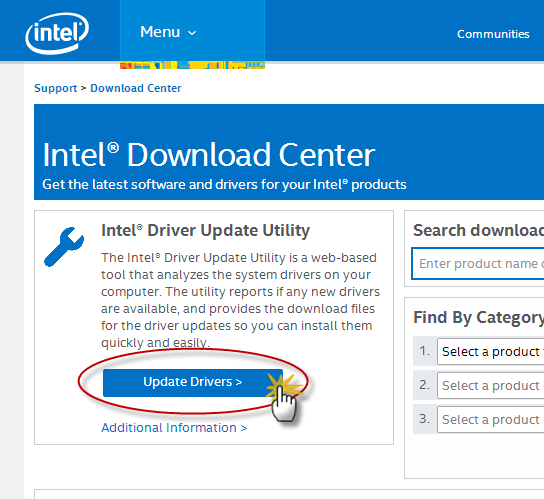Open the Download Center breadcrumb
This screenshot has width=544, height=499.
point(136,88)
